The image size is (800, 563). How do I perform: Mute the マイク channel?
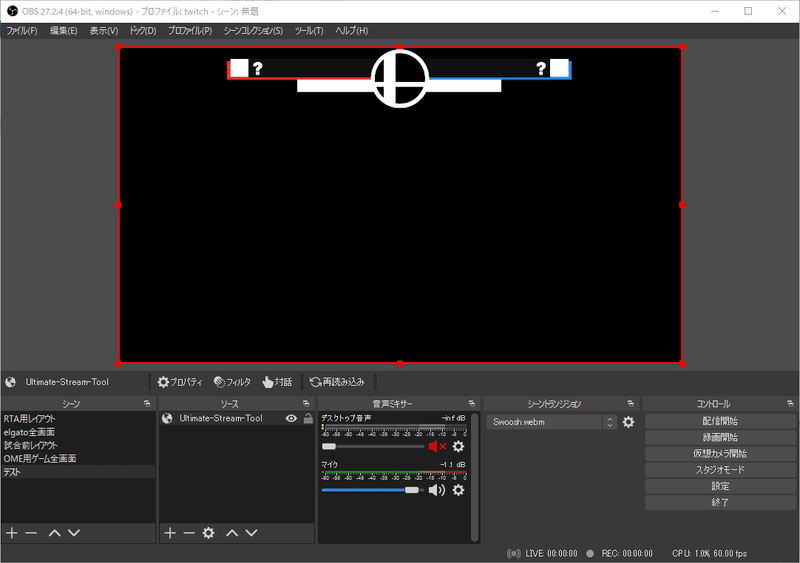pyautogui.click(x=437, y=490)
